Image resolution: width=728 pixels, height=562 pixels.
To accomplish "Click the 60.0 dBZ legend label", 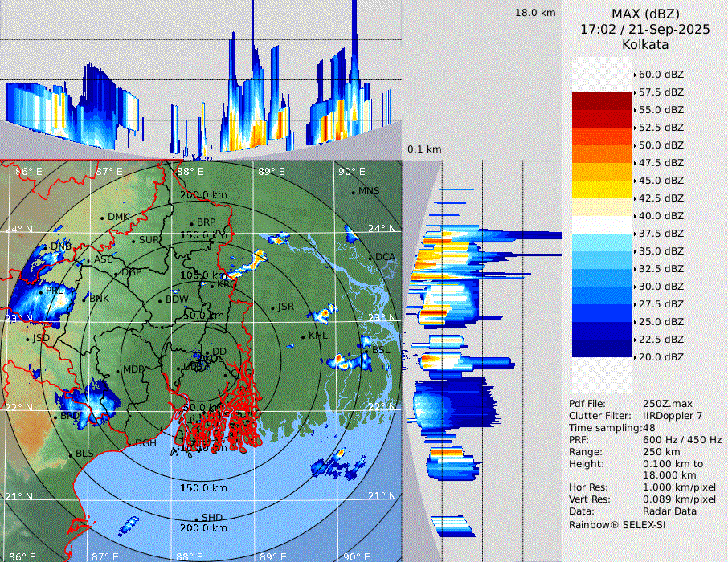I will 661,74.
